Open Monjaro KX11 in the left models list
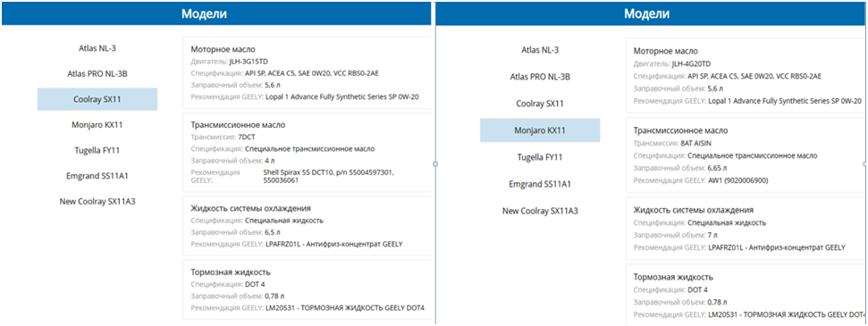This screenshot has width=868, height=326. [97, 124]
